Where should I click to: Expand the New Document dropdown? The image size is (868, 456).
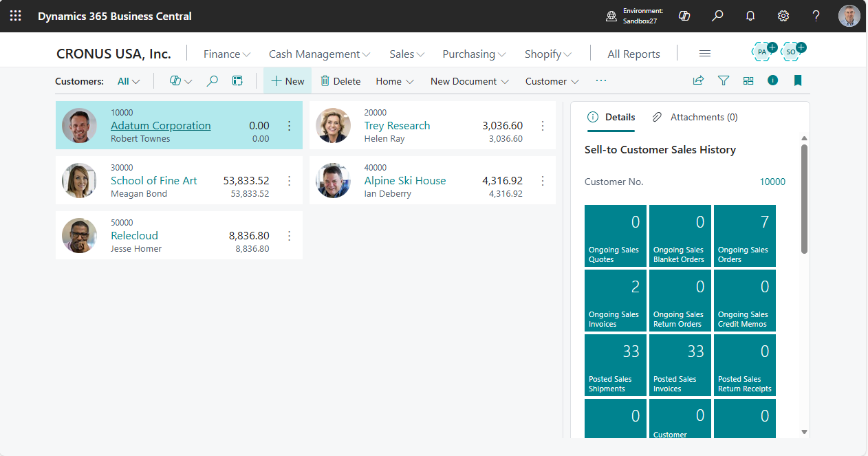point(469,81)
